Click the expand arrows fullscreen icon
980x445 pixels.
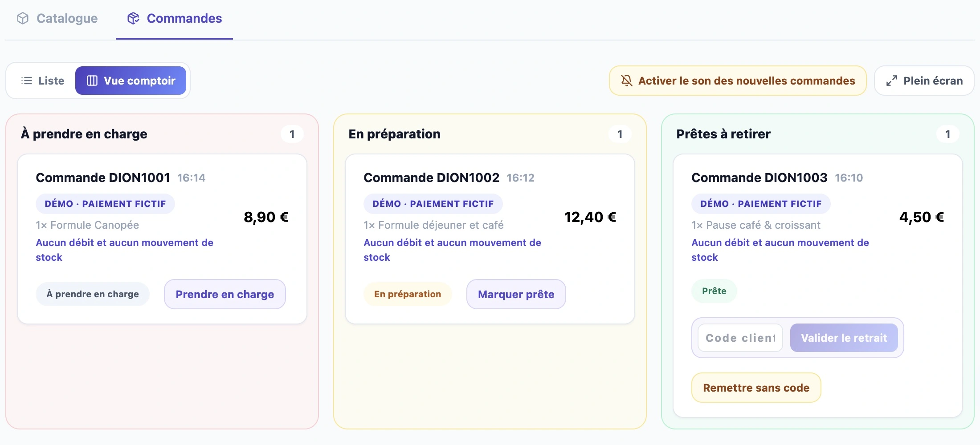892,81
